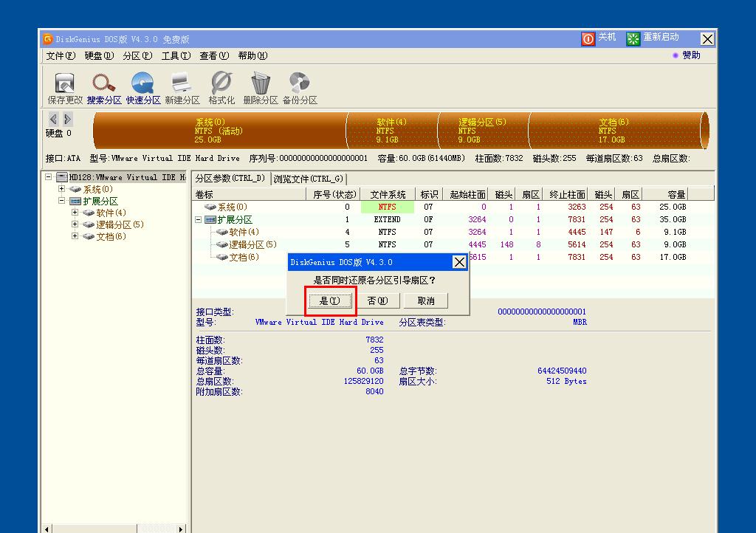Click the 卷标 column header

pyautogui.click(x=250, y=194)
